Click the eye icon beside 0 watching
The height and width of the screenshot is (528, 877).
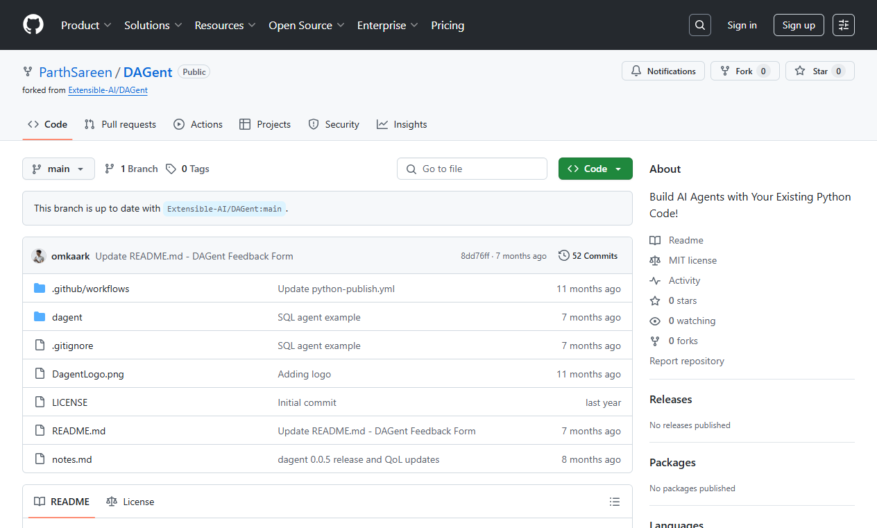(x=655, y=320)
